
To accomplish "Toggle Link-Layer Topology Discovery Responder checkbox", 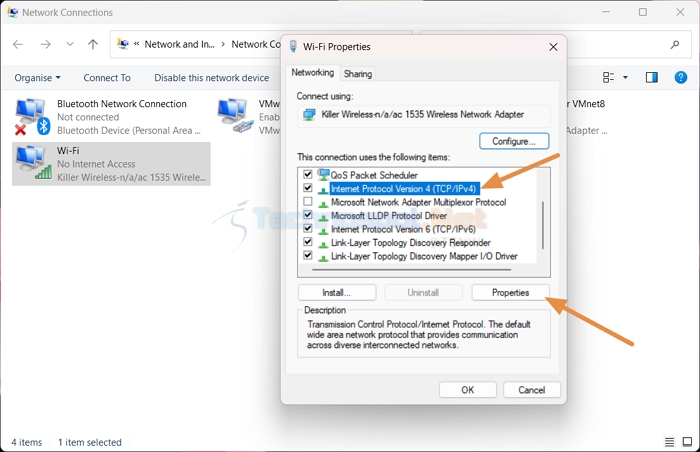I will [308, 242].
